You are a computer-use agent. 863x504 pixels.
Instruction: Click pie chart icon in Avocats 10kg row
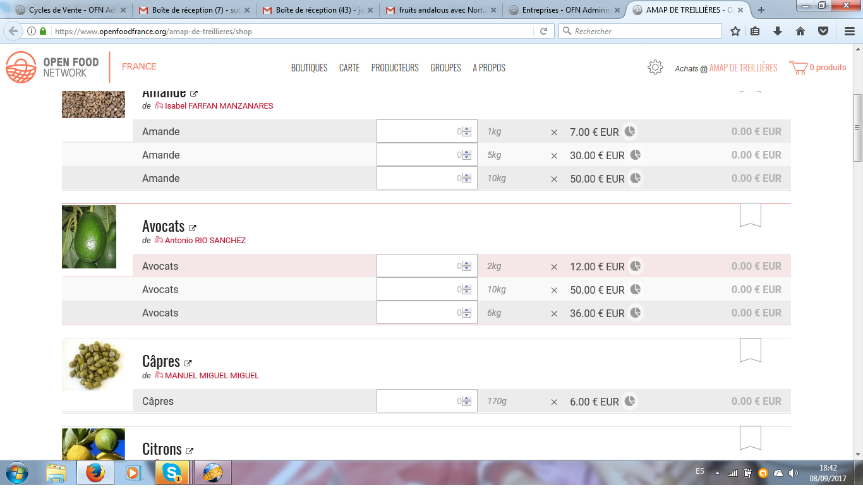coord(636,289)
